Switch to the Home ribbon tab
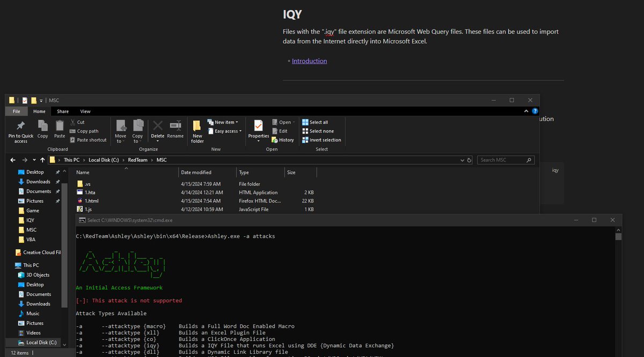The image size is (644, 357). click(39, 111)
